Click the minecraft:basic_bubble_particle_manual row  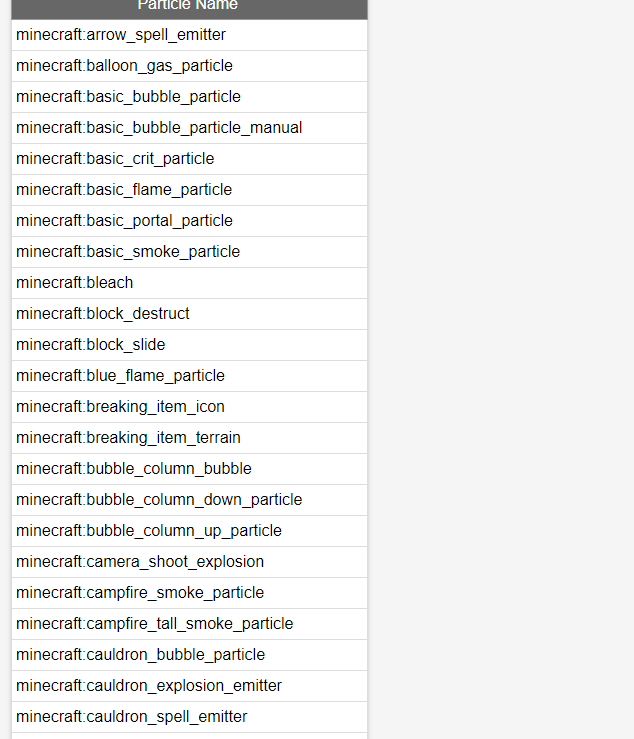[x=189, y=128]
